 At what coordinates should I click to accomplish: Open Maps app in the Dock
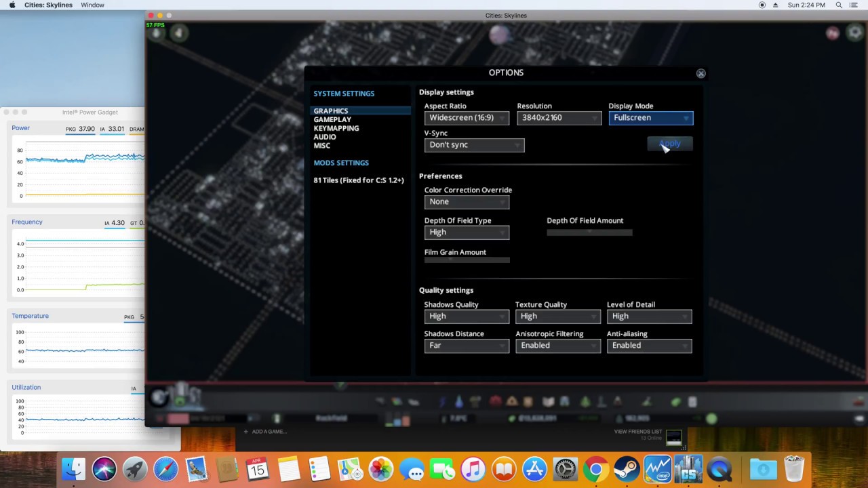point(350,469)
